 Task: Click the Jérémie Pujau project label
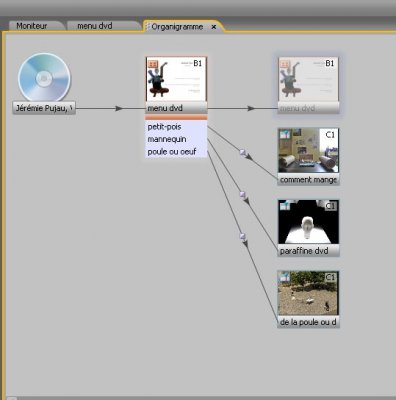coord(44,108)
